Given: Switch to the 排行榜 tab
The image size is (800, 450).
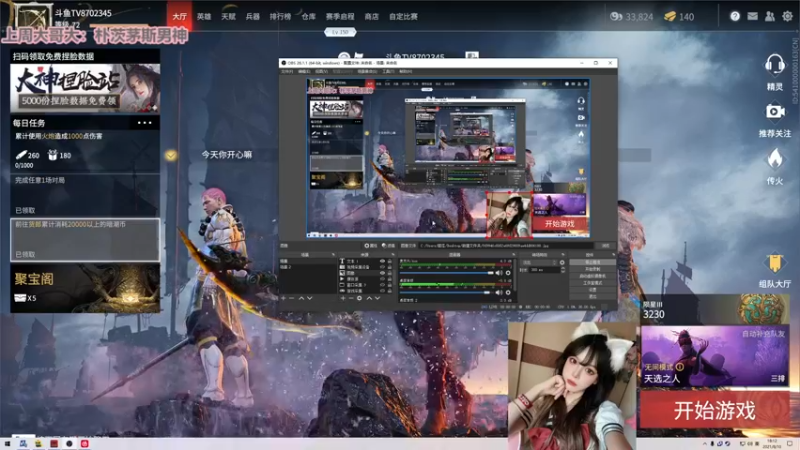Looking at the screenshot, I should click(280, 16).
